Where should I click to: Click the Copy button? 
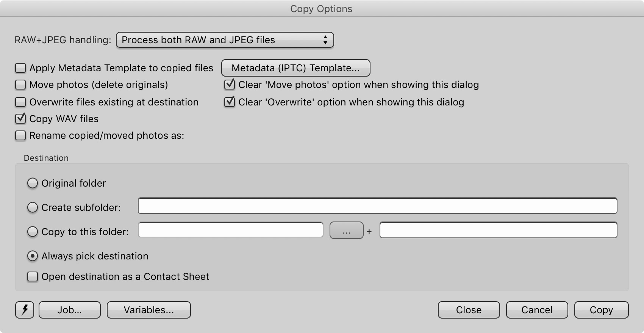point(602,310)
